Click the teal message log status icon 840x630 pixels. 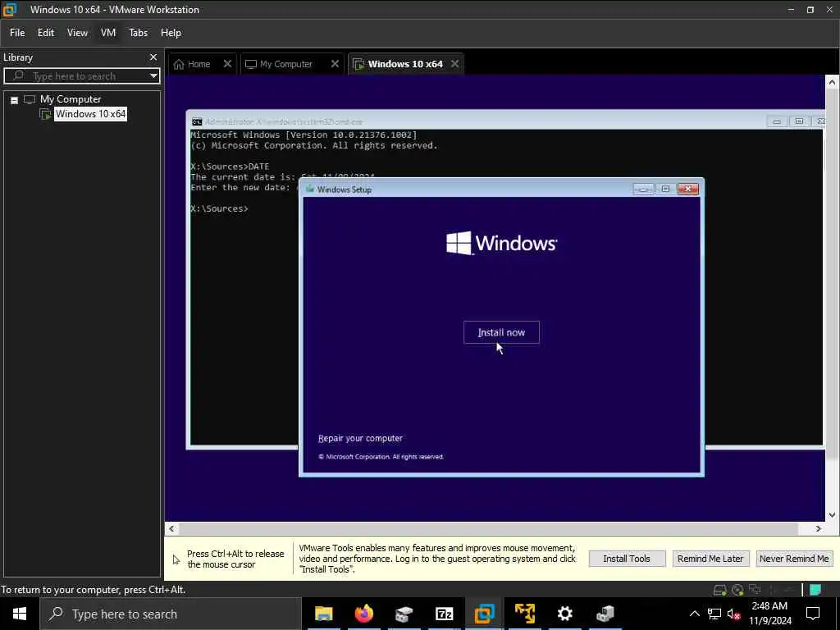[815, 590]
